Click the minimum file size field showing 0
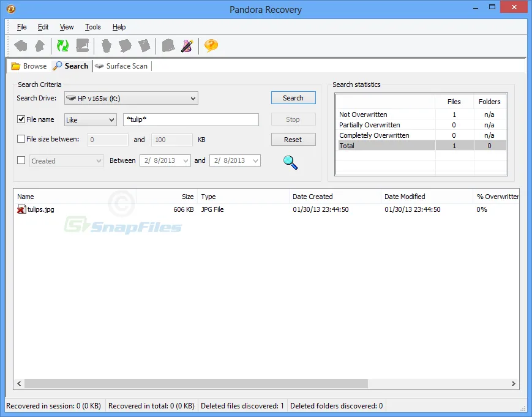 point(108,140)
